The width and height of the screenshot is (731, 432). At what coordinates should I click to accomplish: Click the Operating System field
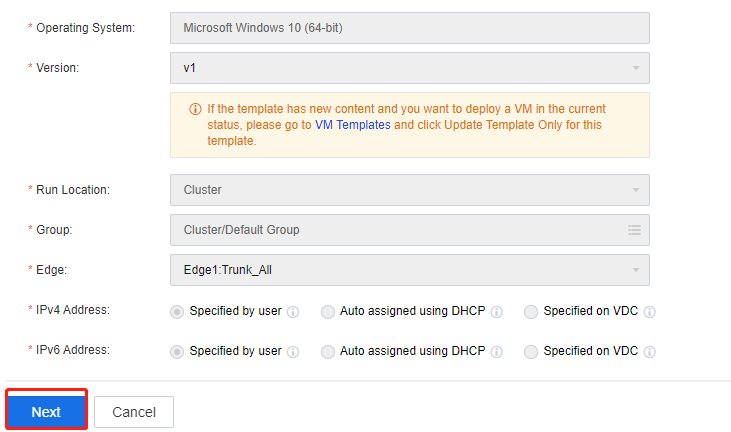pyautogui.click(x=410, y=27)
